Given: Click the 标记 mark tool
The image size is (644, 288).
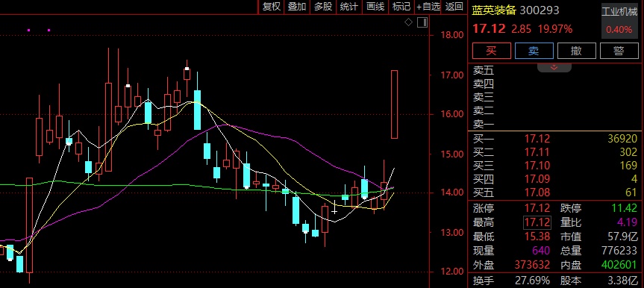Looking at the screenshot, I should [401, 7].
